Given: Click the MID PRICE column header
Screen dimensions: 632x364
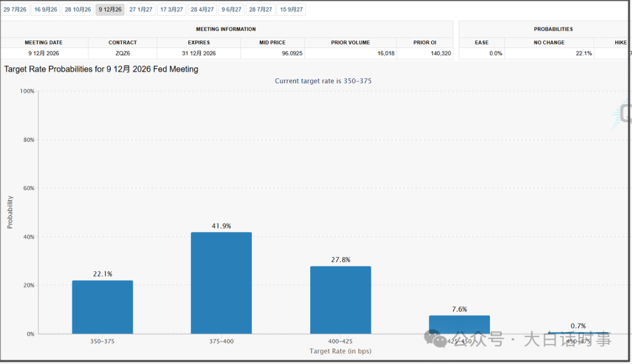Looking at the screenshot, I should pyautogui.click(x=273, y=42).
